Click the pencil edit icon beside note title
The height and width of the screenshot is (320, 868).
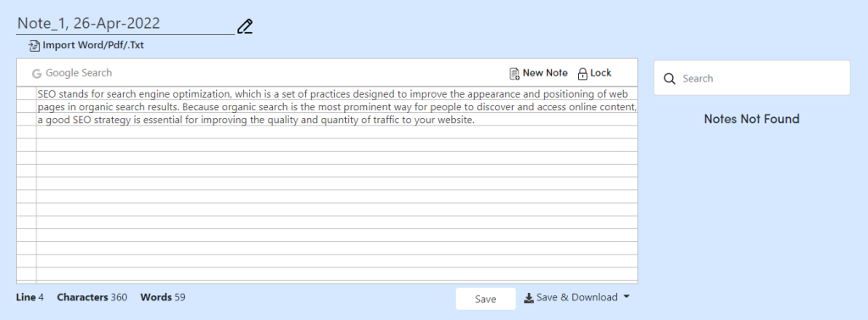click(x=245, y=26)
